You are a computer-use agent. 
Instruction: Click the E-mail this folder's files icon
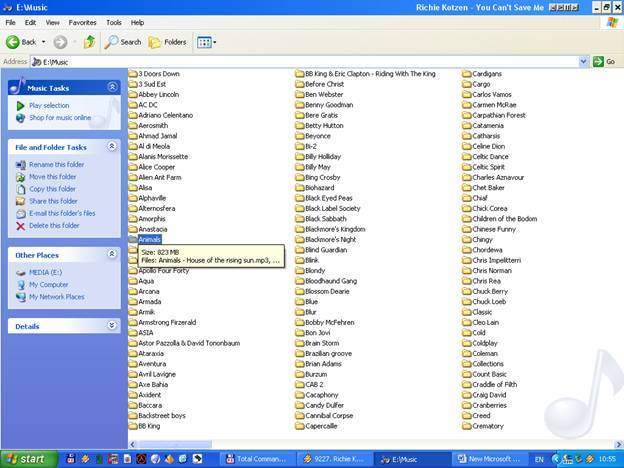(x=21, y=213)
